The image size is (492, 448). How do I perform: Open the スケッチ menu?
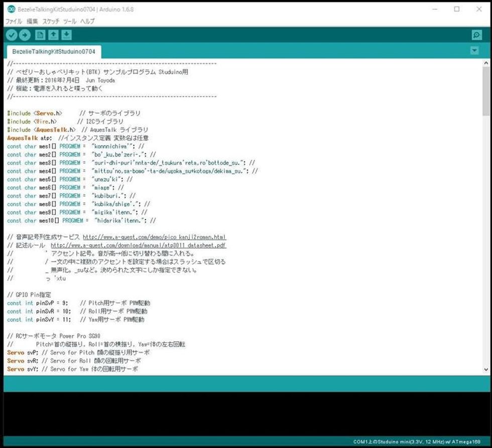tap(51, 22)
